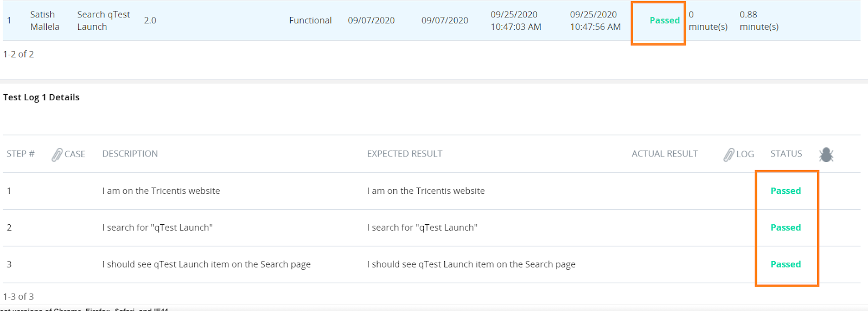Select step 1 description about Tricentis website

[161, 191]
